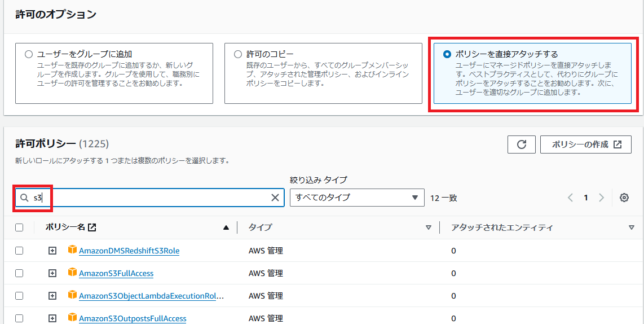Viewport: 644px width, 324px height.
Task: Expand the AmazonS3FullAccess policy details
Action: (x=52, y=273)
